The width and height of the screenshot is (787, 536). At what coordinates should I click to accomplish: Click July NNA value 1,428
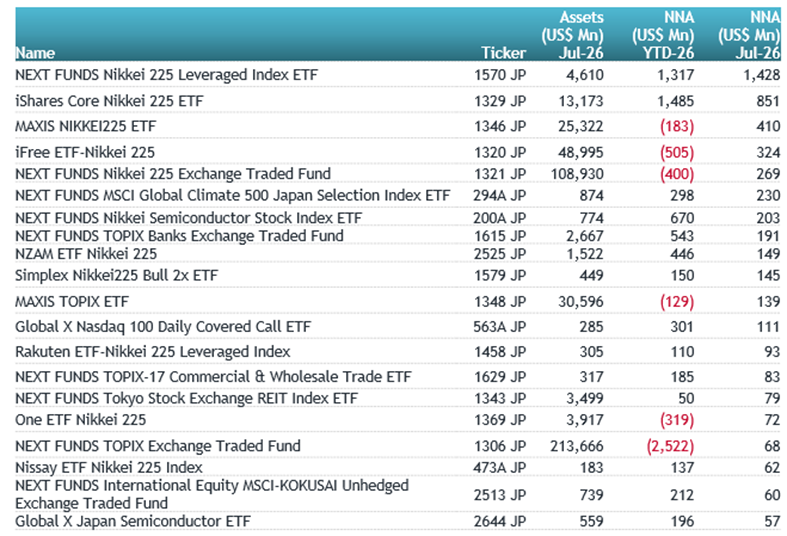[x=762, y=75]
